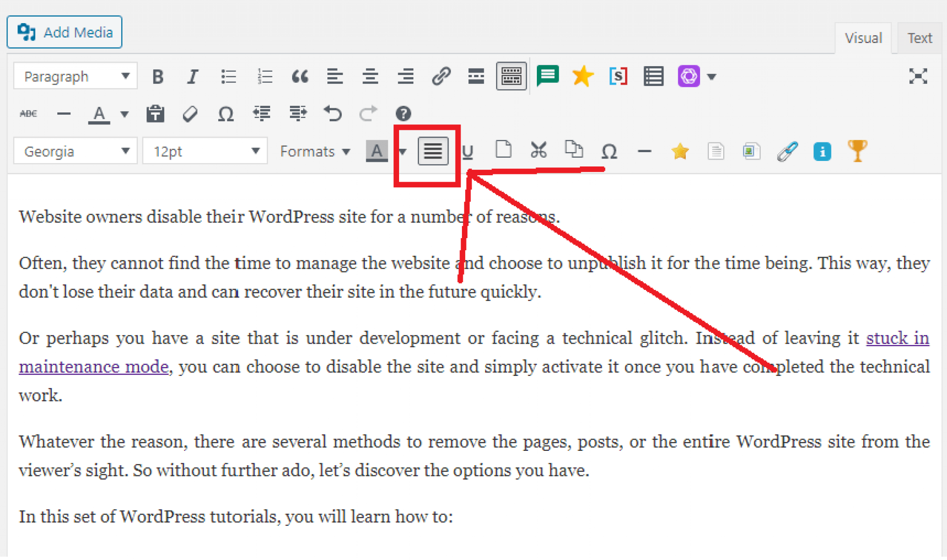Apply italic with the Italic icon
The width and height of the screenshot is (947, 560).
tap(192, 76)
